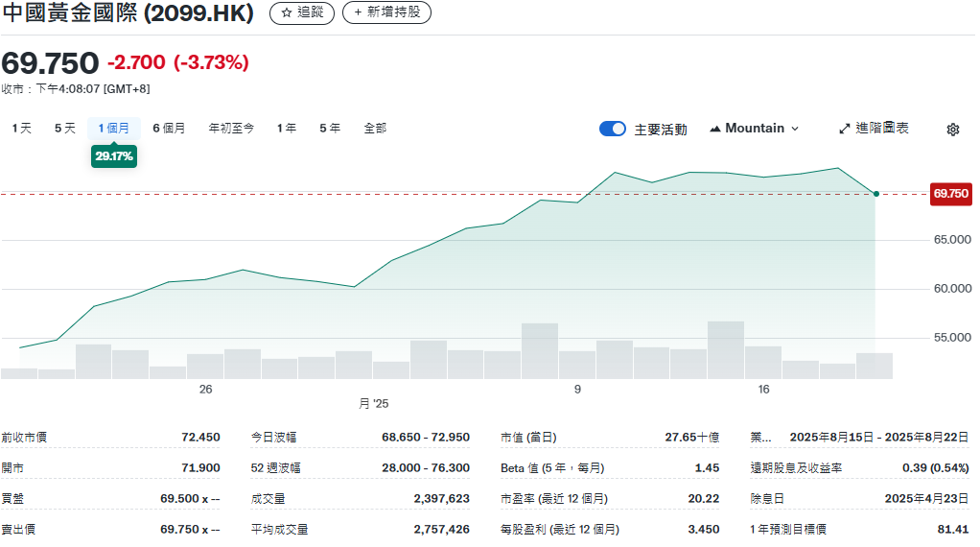Select the 1年 range tab

coord(287,129)
